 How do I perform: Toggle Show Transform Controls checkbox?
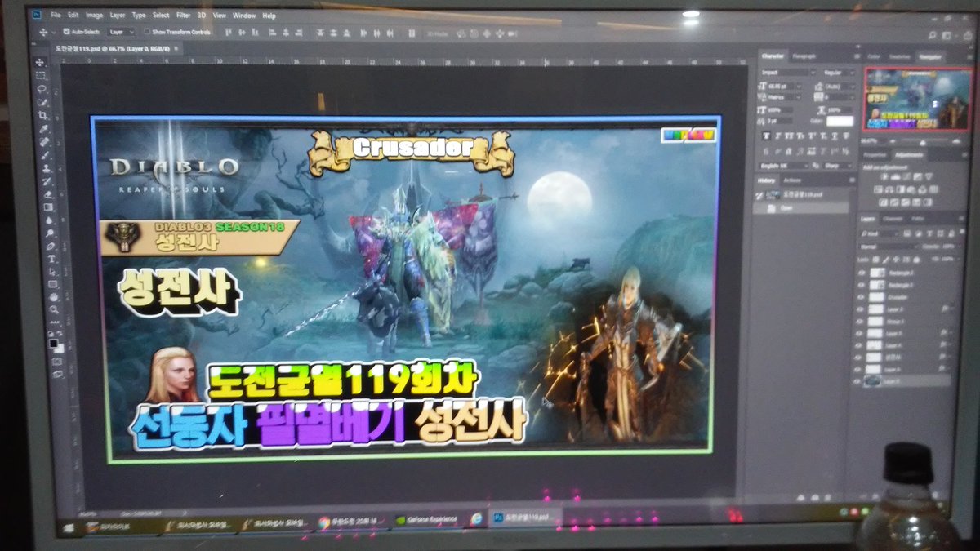tap(147, 32)
